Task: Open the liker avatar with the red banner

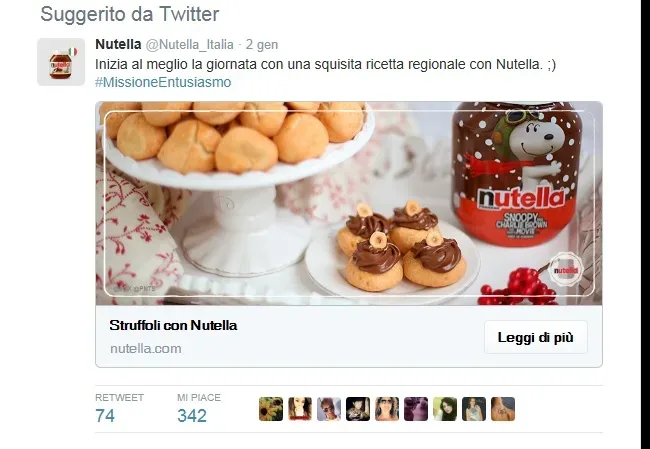Action: [300, 409]
